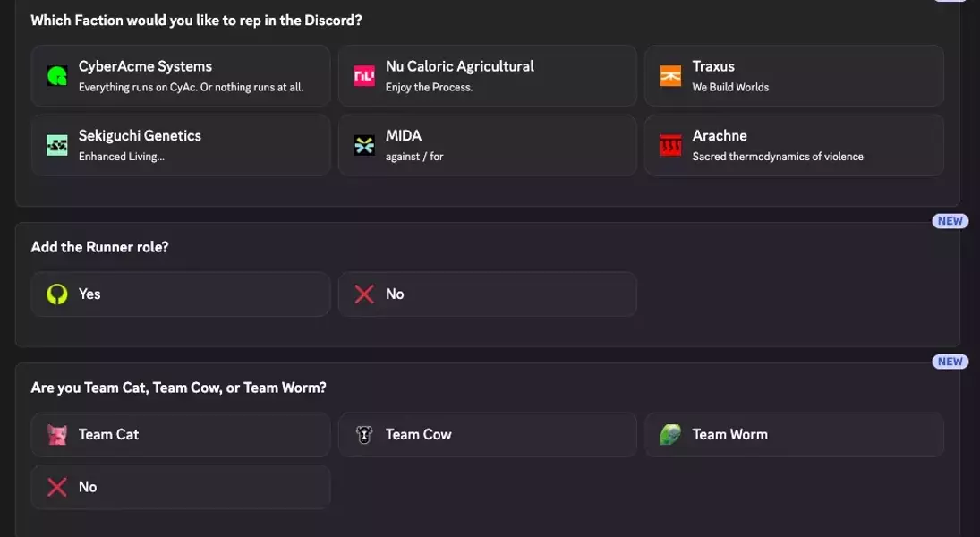Join Team Cat option

180,435
